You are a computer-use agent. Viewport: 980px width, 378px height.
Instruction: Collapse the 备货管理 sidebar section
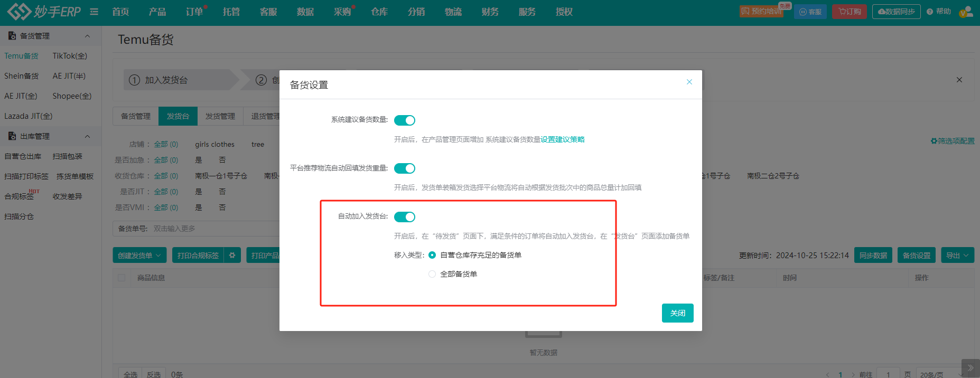[87, 36]
